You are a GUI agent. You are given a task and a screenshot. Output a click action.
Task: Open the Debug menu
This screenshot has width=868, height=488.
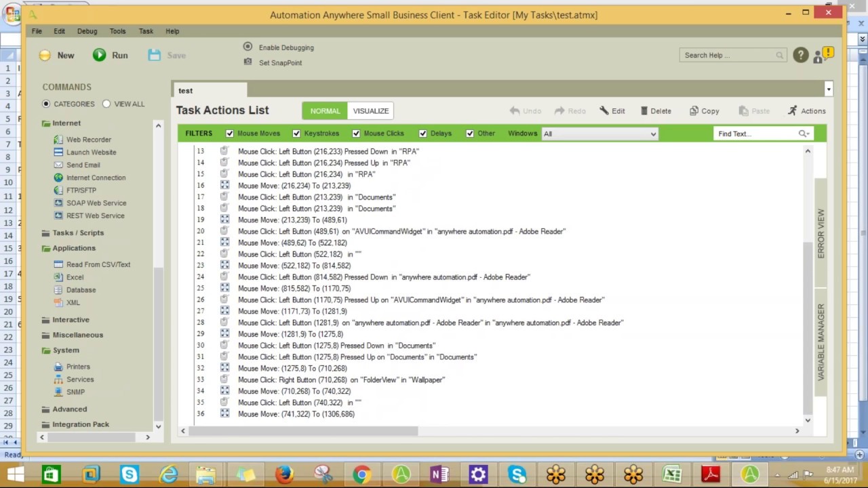(x=87, y=31)
